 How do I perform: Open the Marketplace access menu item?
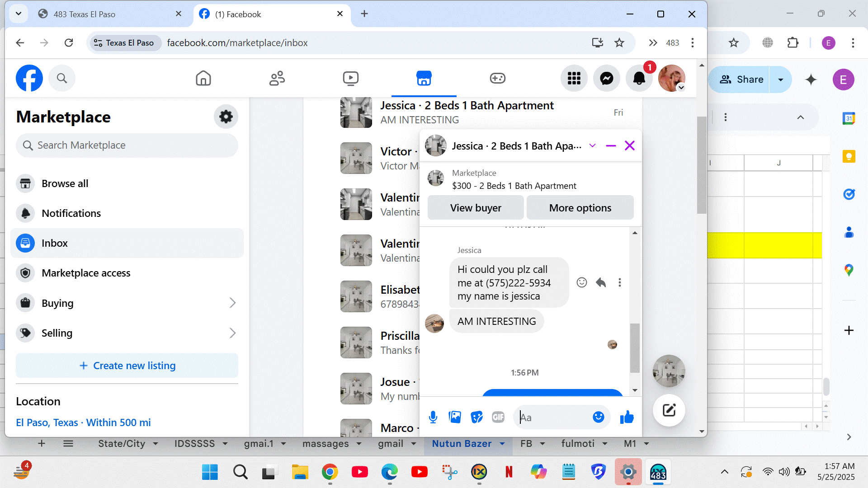[x=86, y=273]
